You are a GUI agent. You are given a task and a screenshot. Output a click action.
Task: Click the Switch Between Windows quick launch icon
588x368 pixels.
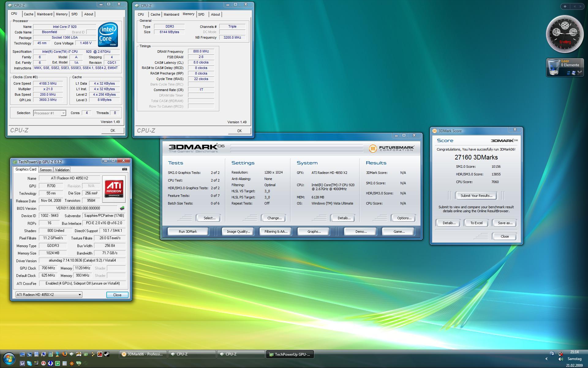[29, 354]
